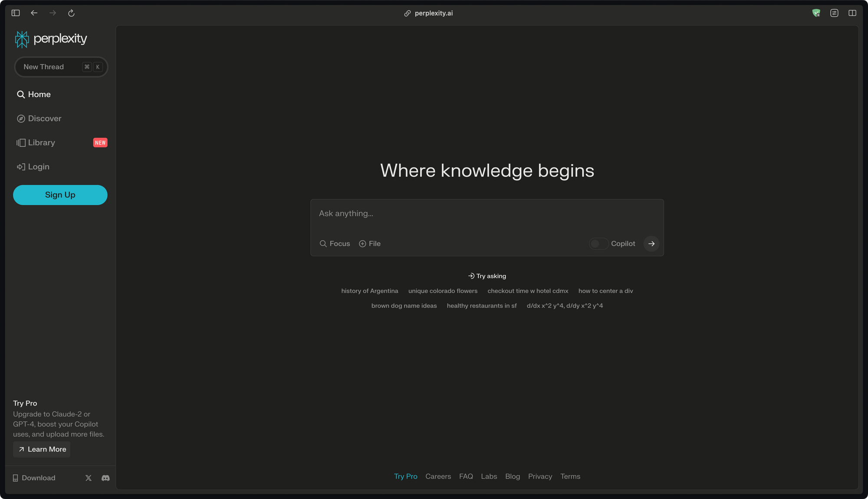This screenshot has height=499, width=868.
Task: Start a New Thread
Action: 61,67
